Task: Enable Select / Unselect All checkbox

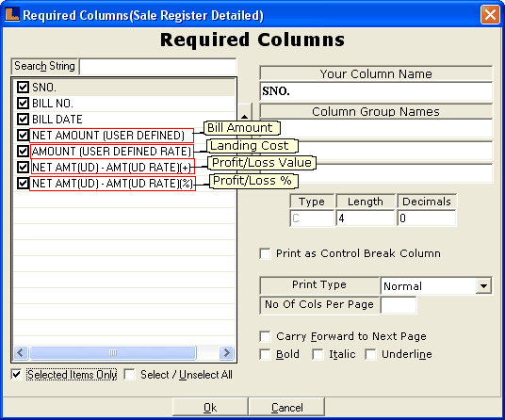Action: pos(129,374)
